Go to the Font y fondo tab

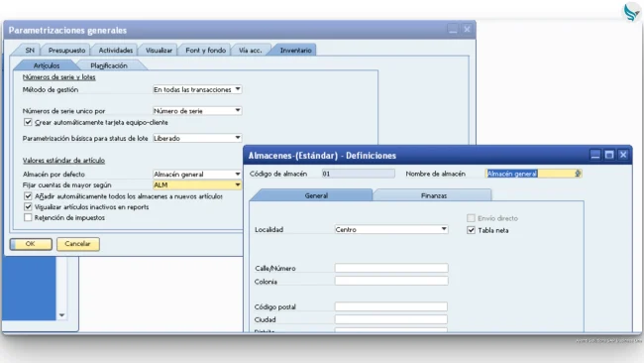point(205,51)
